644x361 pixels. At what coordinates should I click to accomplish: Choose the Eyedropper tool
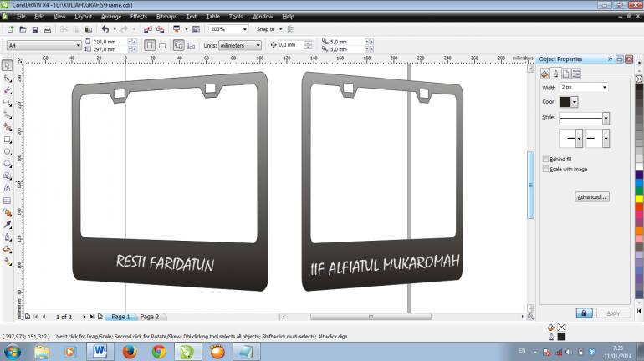[7, 225]
